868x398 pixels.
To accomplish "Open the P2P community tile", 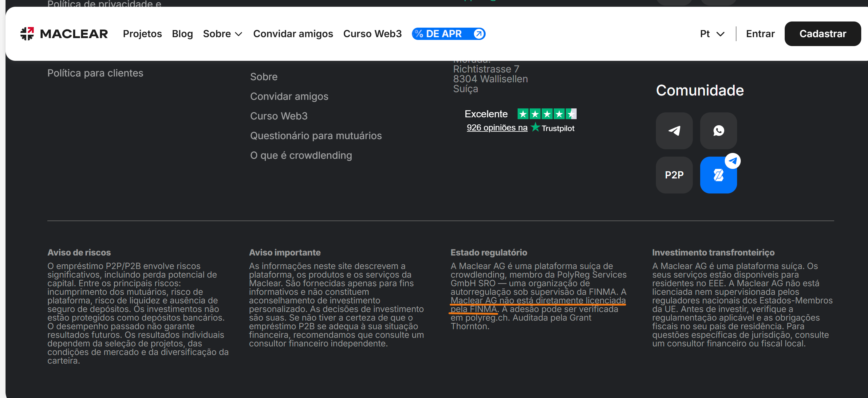I will 674,175.
